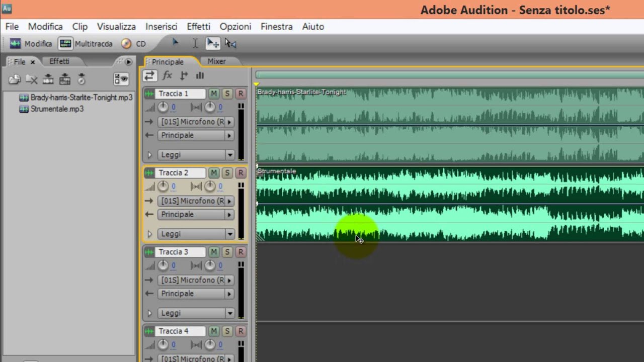Click the insert into multitrack icon

[48, 79]
